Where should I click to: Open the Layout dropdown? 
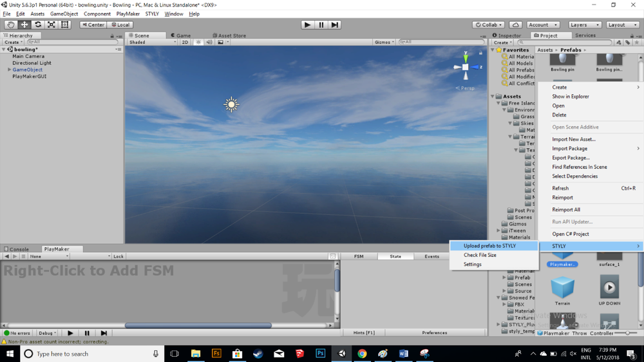click(622, 24)
